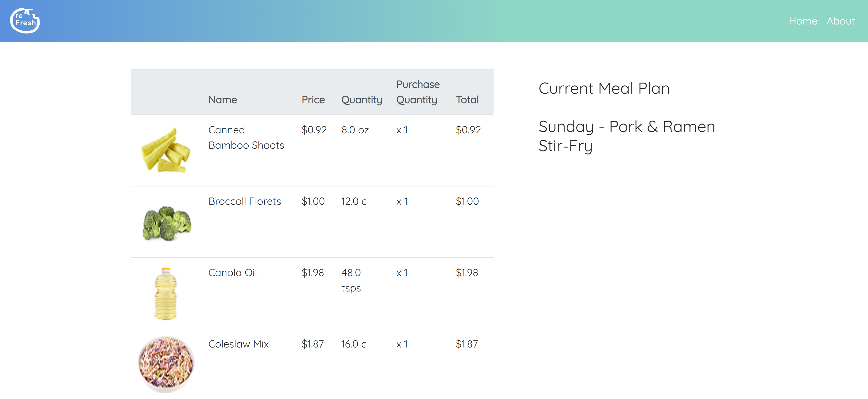Click the x 1 purchase quantity for Coleslaw
The image size is (868, 399).
(x=402, y=344)
